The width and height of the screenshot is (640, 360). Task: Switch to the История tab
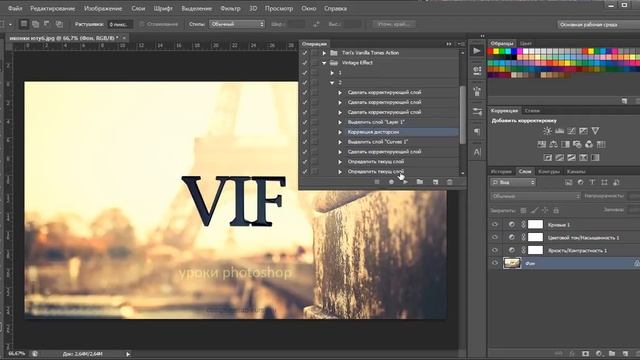click(x=501, y=171)
